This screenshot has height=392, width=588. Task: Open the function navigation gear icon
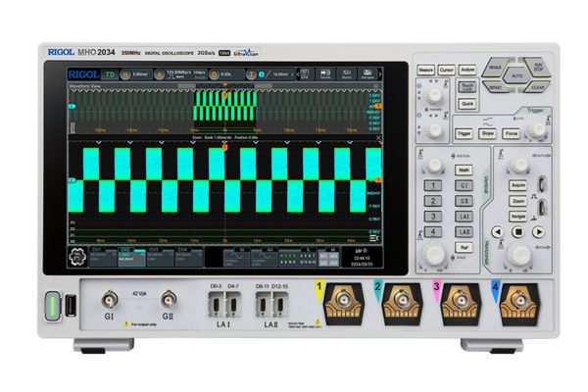(78, 257)
